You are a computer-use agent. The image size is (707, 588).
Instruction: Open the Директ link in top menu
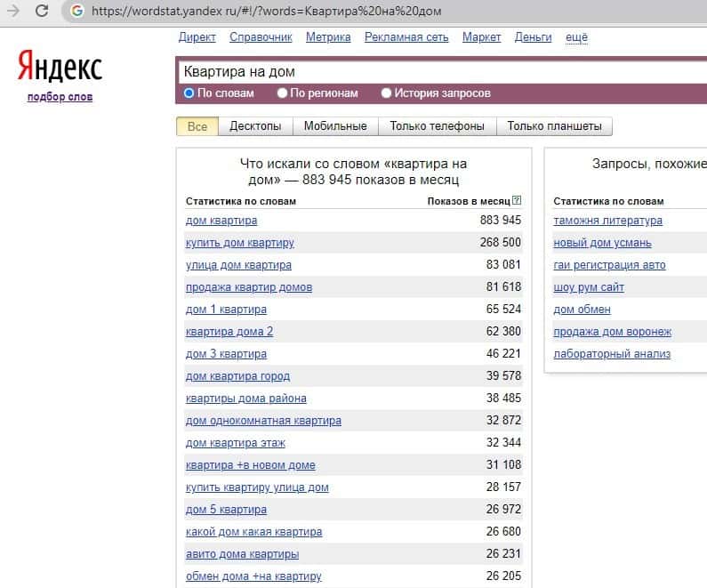pos(197,37)
